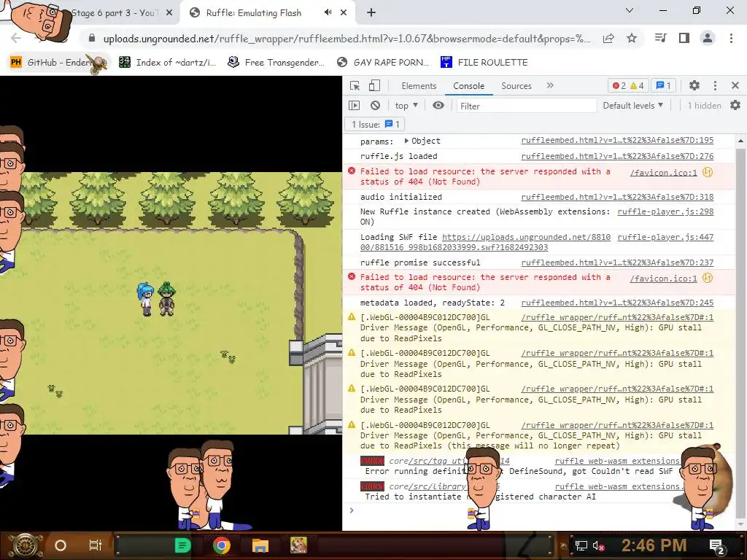Open DevTools customize three-dot menu
The image size is (747, 560).
tap(715, 85)
